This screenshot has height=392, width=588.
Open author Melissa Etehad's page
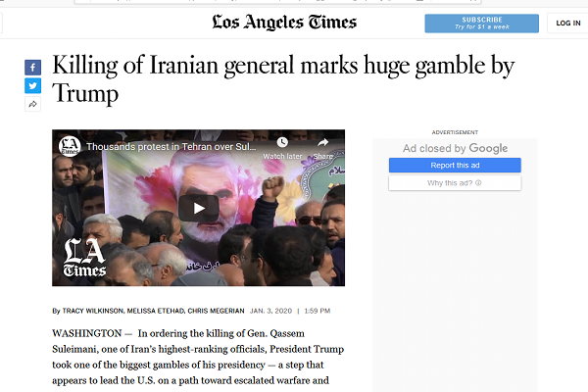[155, 311]
